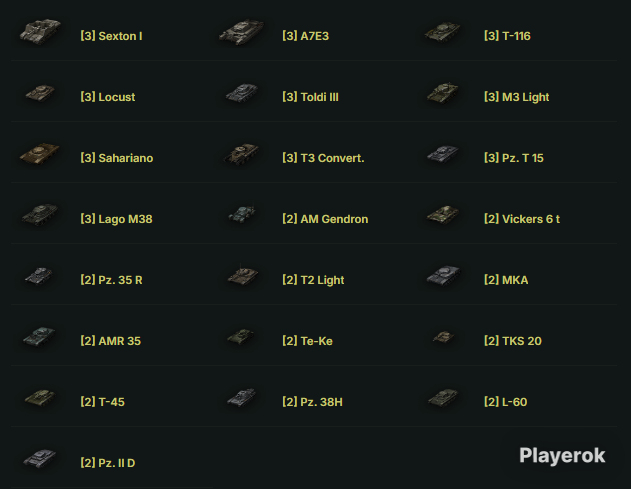Image resolution: width=631 pixels, height=489 pixels.
Task: Click the Sahariano tank icon
Action: 39,154
